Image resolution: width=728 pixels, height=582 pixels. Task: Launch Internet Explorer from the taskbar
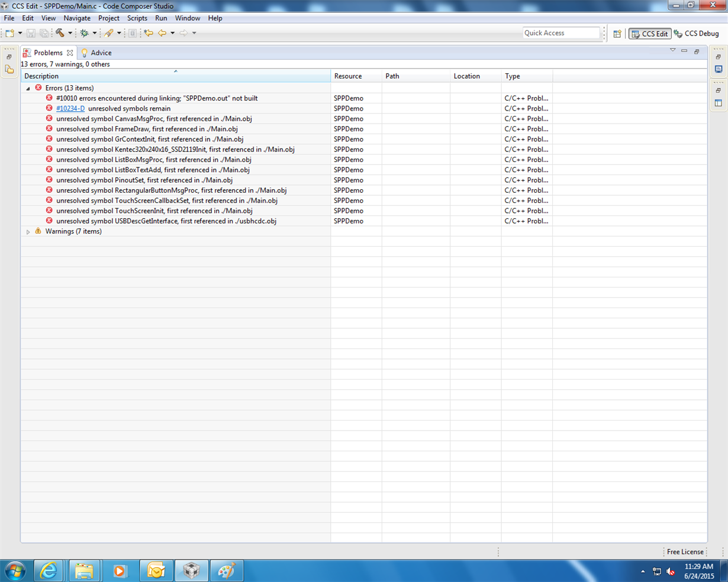coord(49,571)
